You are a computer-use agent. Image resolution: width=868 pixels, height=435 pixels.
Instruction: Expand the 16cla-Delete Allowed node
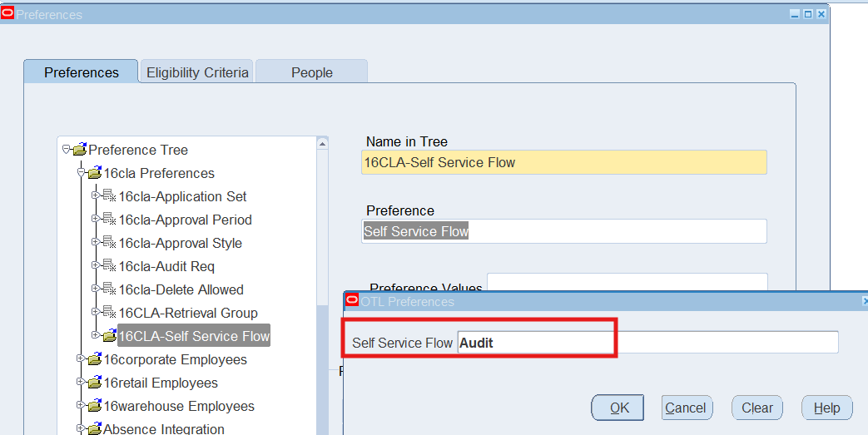[96, 290]
